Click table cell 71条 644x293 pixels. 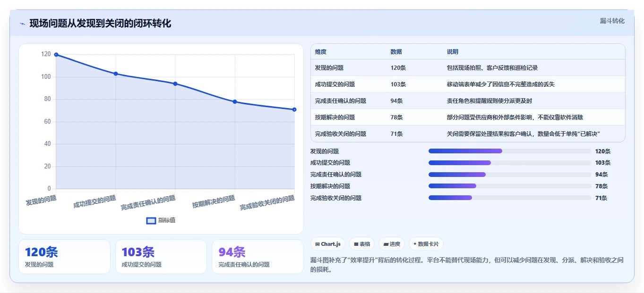397,134
